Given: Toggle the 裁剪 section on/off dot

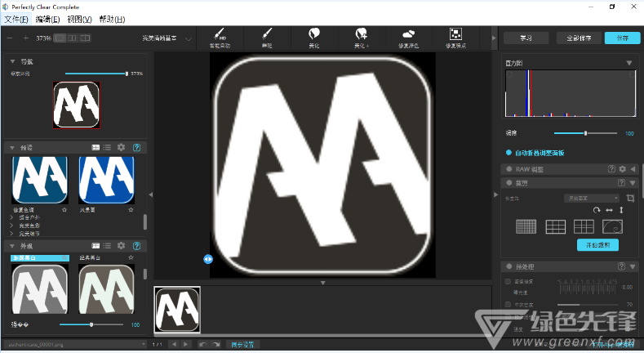Looking at the screenshot, I should click(509, 182).
